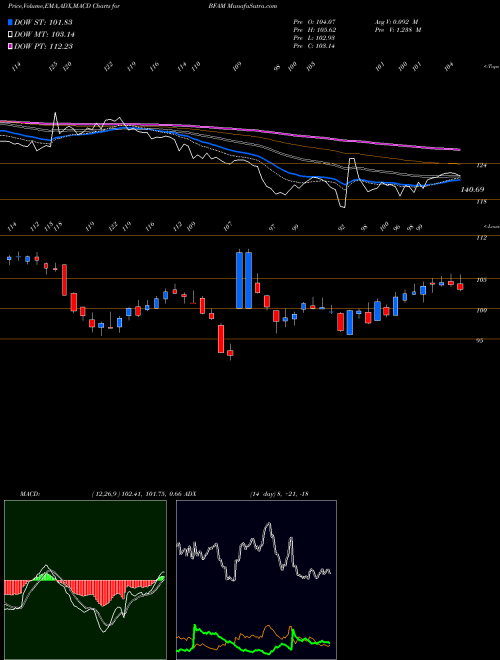Screen dimensions: 500x660
Task: Click the '112' candlestick axis label
Action: (481, 238)
